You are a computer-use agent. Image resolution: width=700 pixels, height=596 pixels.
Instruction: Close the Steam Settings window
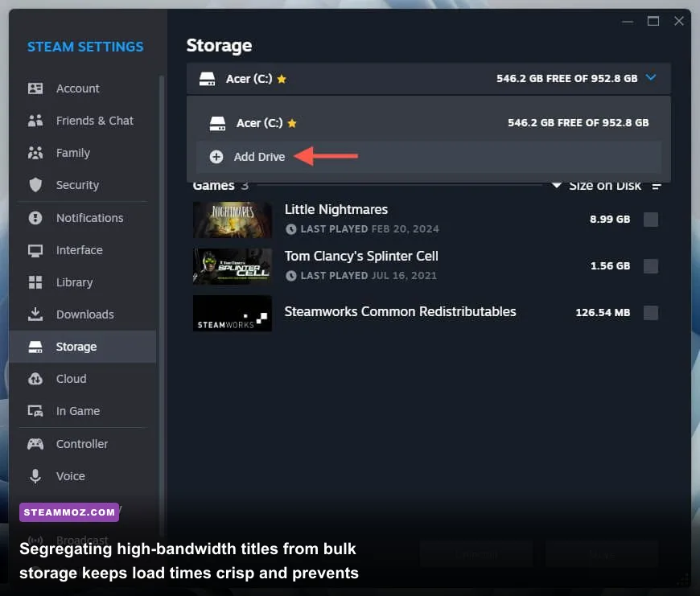pos(679,21)
